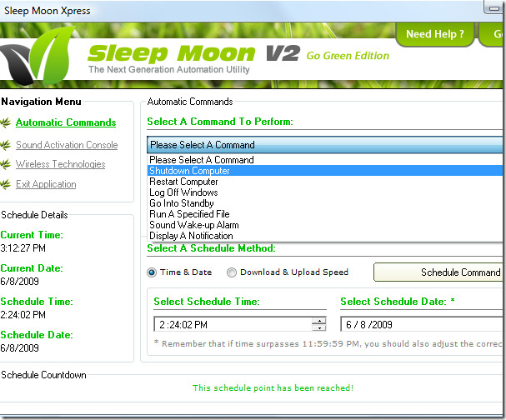Click the leaf icon beside Sound Activation Console
506x420 pixels.
pos(5,145)
